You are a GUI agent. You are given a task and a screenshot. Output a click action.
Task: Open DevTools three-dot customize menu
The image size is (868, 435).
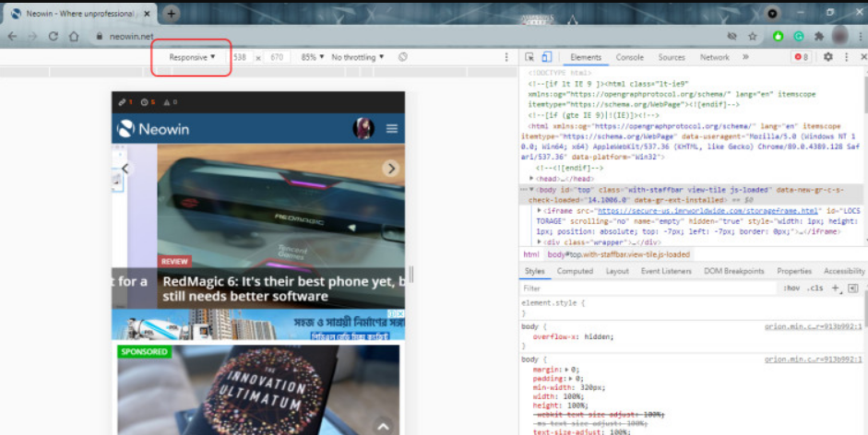click(847, 56)
